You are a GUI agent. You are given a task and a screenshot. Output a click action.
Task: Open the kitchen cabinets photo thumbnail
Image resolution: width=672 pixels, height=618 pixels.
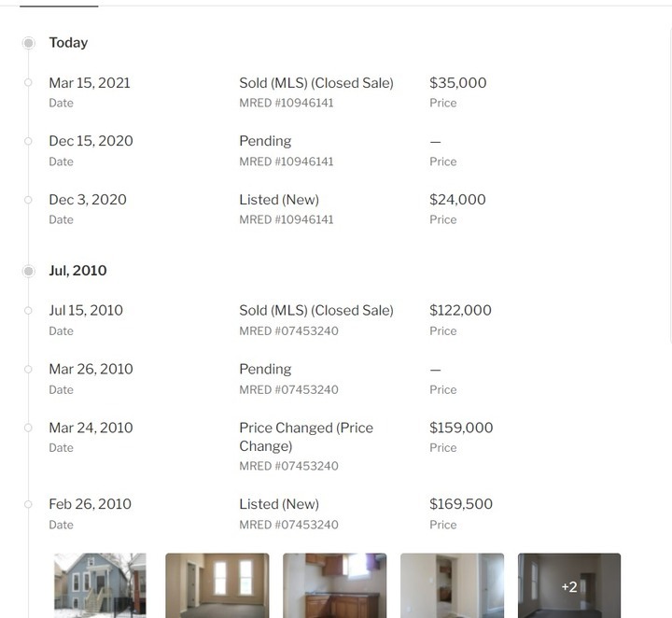pos(334,585)
